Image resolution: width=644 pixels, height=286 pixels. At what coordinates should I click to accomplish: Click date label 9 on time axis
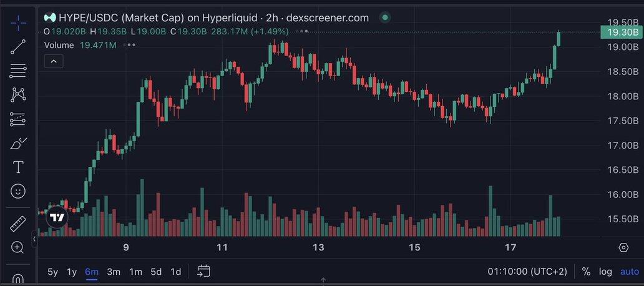(x=126, y=248)
